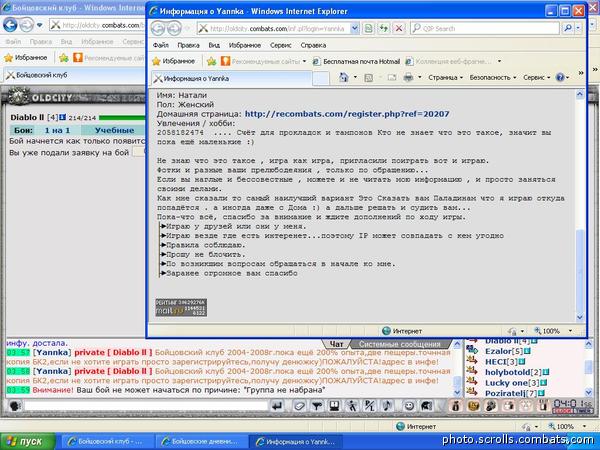Click the Start (пуск) button

click(28, 442)
